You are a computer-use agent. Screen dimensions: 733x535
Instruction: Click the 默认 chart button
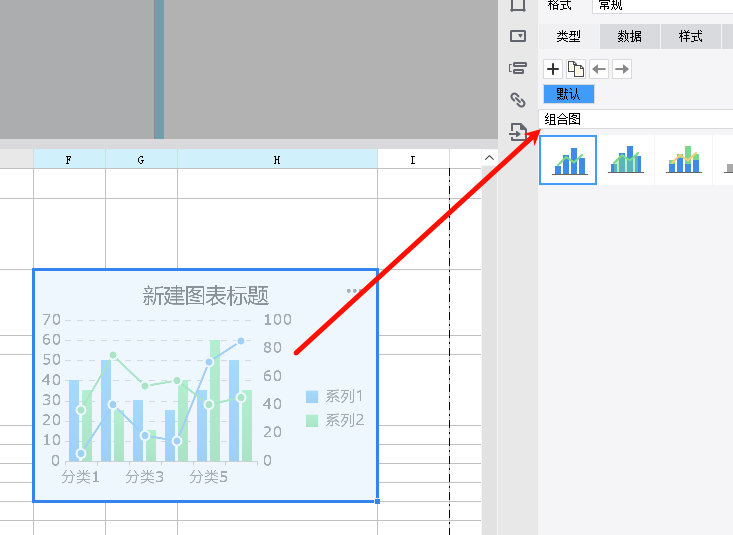(569, 94)
